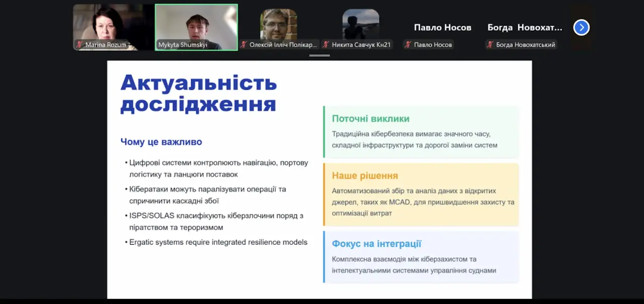The image size is (644, 304).
Task: Show next participants with the blue arrow
Action: pos(581,27)
